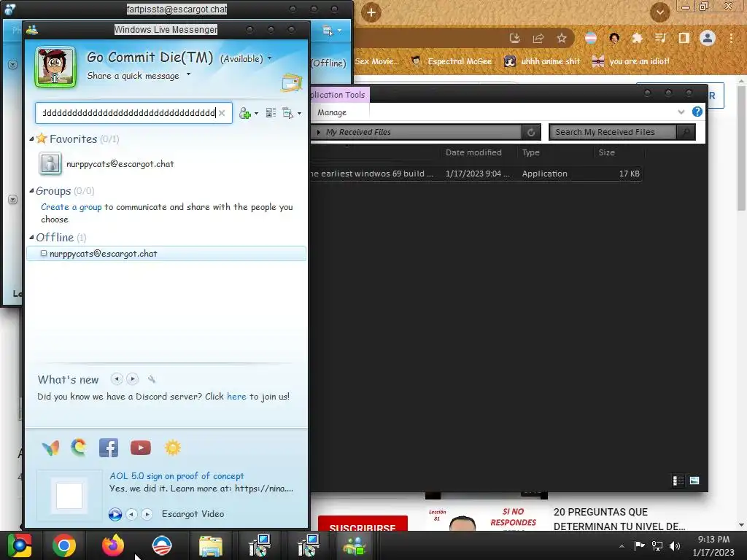The image size is (747, 560).
Task: Open the uhhh anime shit bookmark
Action: click(542, 61)
